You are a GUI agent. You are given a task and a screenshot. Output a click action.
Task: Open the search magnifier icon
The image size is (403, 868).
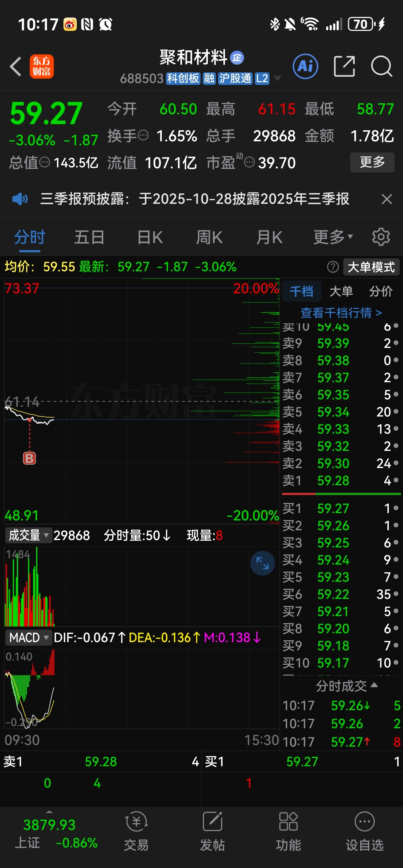click(382, 67)
